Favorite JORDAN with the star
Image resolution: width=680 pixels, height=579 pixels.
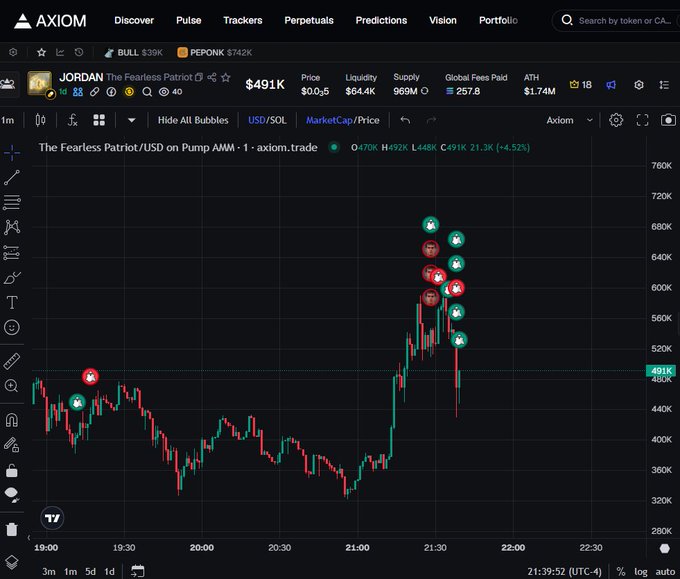pos(226,77)
